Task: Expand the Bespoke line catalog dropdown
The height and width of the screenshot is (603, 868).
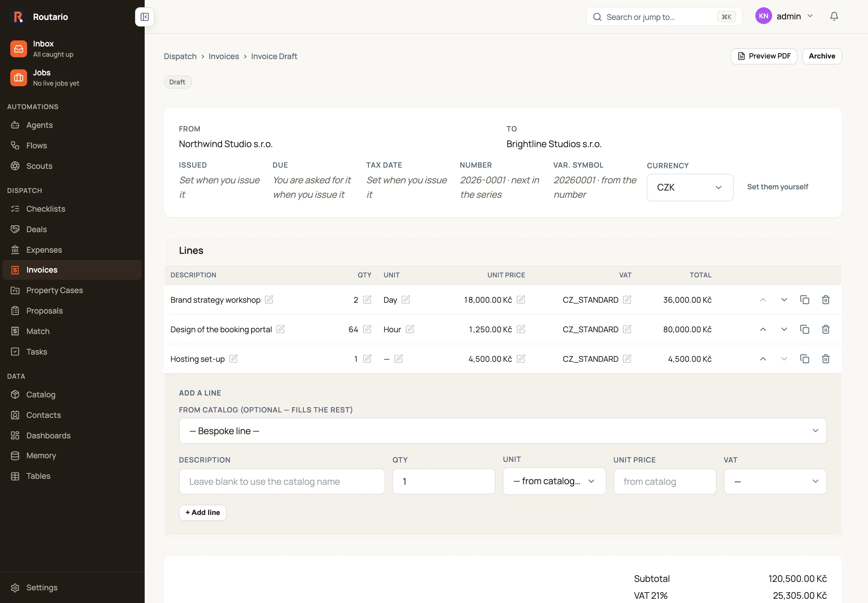Action: tap(503, 431)
